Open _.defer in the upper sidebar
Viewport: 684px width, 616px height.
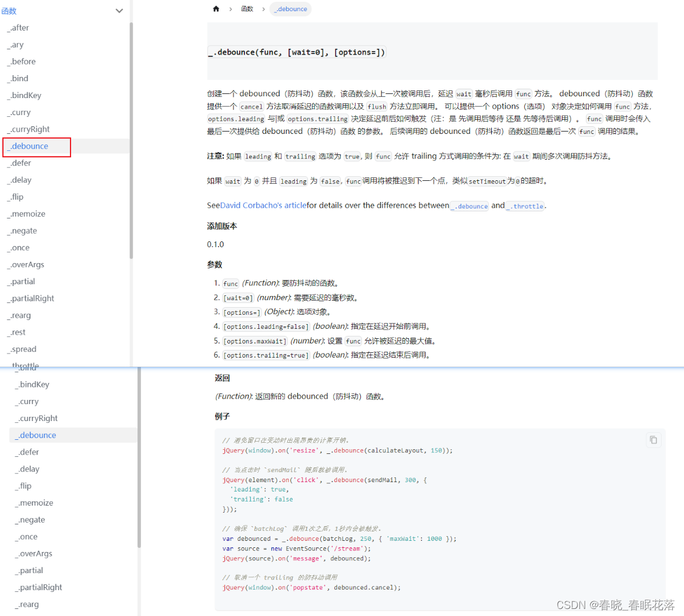(x=19, y=163)
